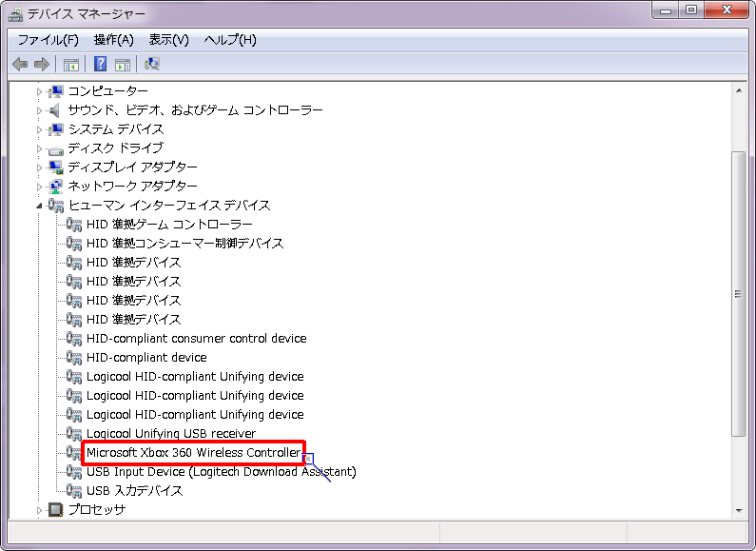The height and width of the screenshot is (551, 756).
Task: Expand the ネットワーク アダプター node
Action: 40,187
